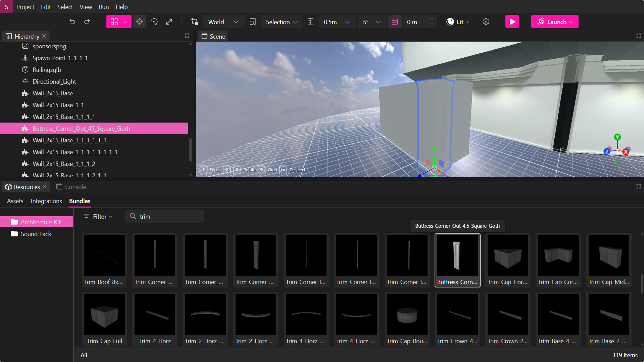Select the move/translate tool
This screenshot has width=644, height=362.
139,22
